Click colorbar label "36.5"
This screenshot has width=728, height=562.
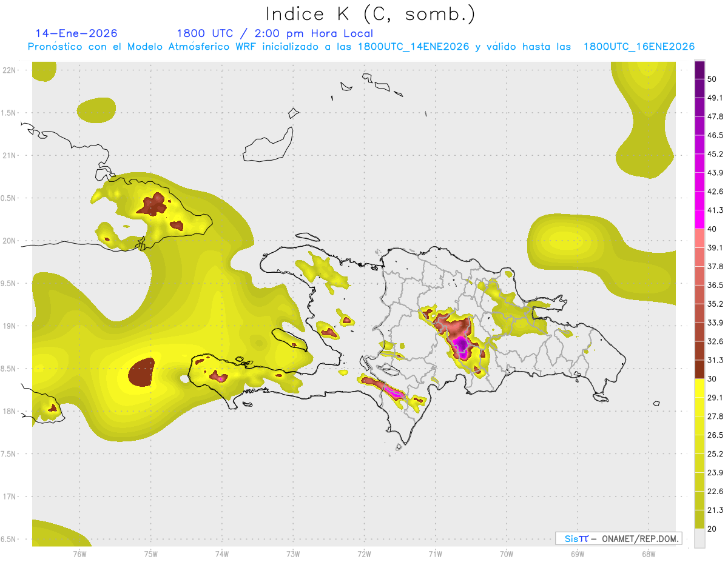pyautogui.click(x=715, y=285)
